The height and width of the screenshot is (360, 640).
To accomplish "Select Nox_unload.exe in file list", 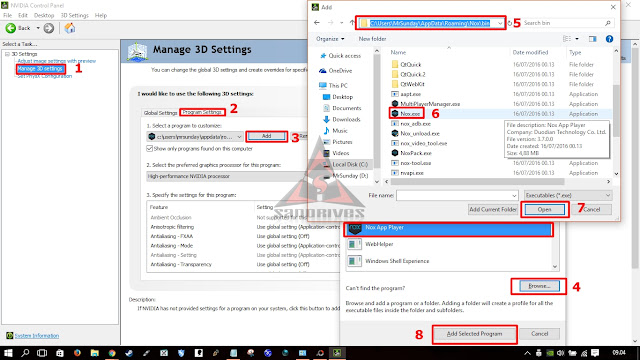I will coord(420,133).
